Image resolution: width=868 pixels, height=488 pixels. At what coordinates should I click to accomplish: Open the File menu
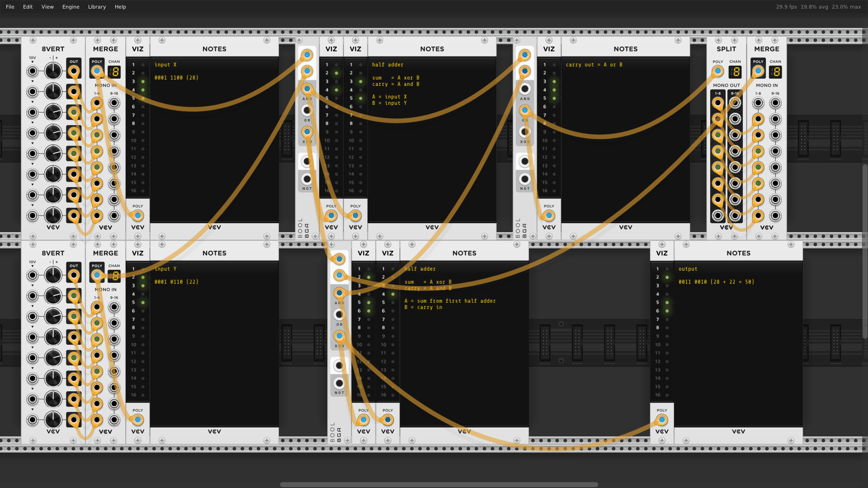10,7
